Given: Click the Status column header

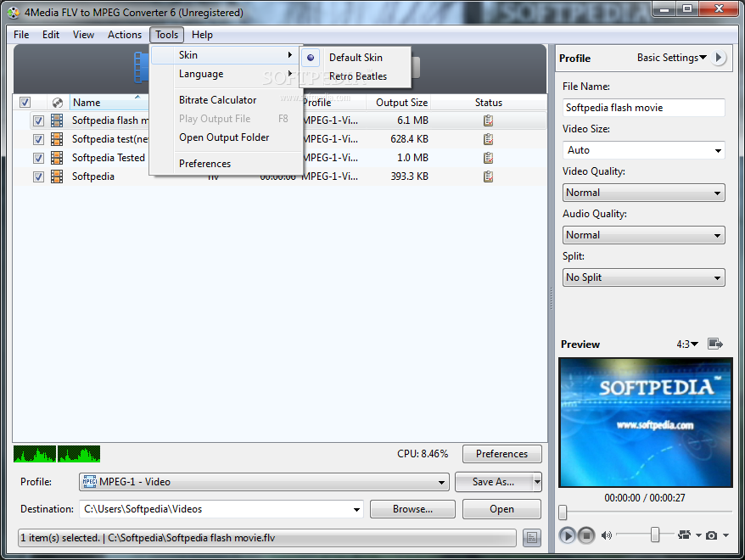Looking at the screenshot, I should pos(489,103).
